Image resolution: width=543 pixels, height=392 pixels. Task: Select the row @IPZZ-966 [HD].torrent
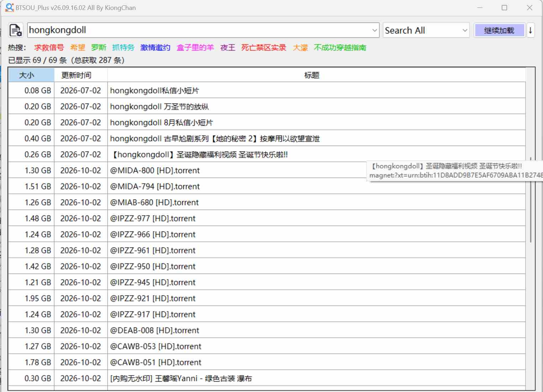[x=267, y=235]
